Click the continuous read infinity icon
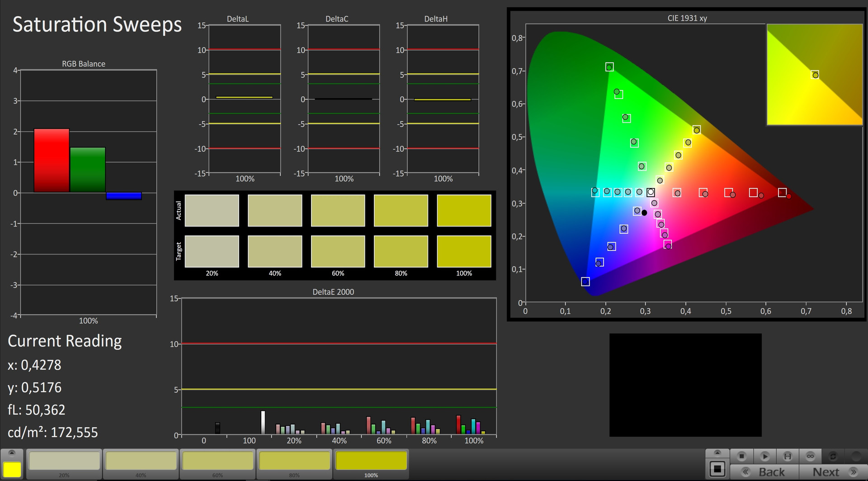Image resolution: width=868 pixels, height=481 pixels. click(810, 456)
